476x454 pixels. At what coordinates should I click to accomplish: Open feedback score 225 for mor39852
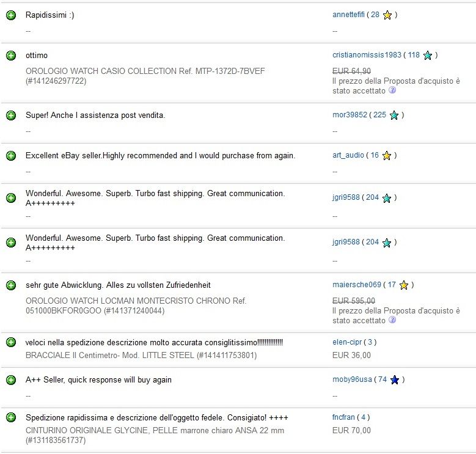pos(379,115)
